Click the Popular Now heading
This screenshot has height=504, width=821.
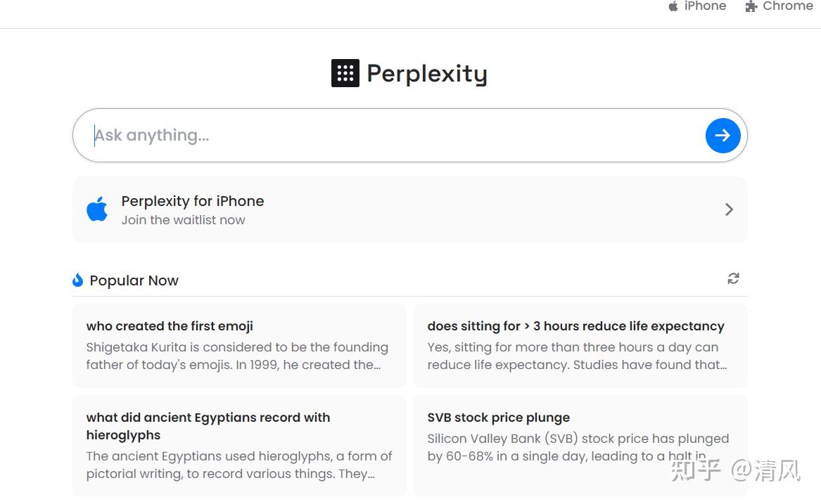click(x=134, y=280)
